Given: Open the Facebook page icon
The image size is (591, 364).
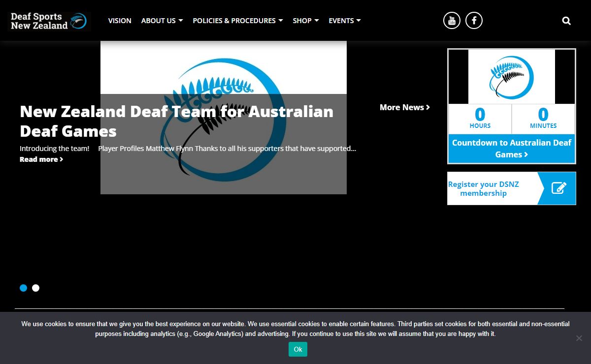Looking at the screenshot, I should pyautogui.click(x=474, y=21).
